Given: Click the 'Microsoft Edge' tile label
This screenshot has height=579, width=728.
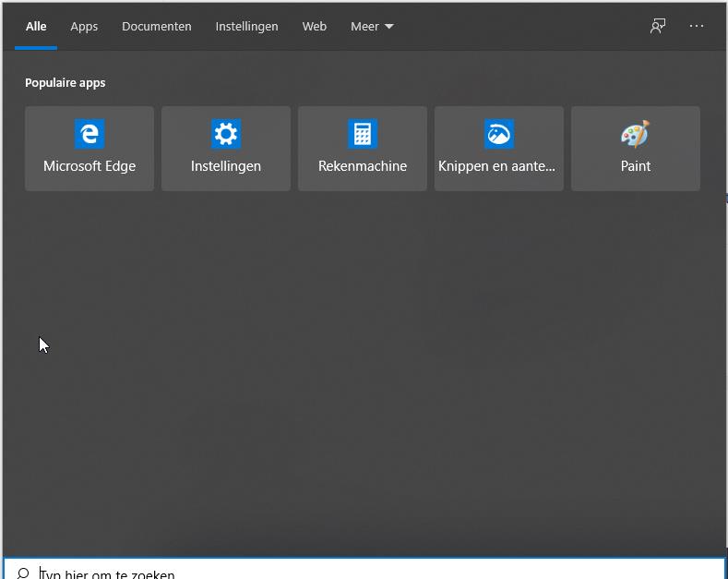Looking at the screenshot, I should (90, 166).
